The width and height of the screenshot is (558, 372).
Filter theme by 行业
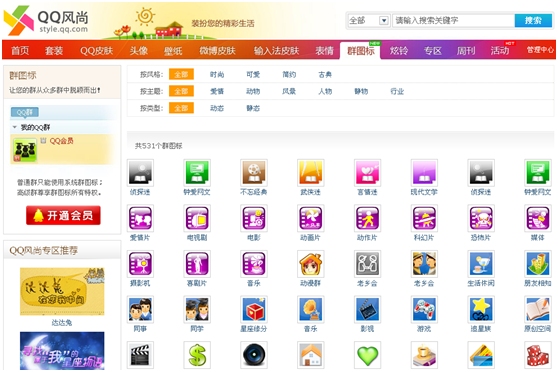(397, 91)
